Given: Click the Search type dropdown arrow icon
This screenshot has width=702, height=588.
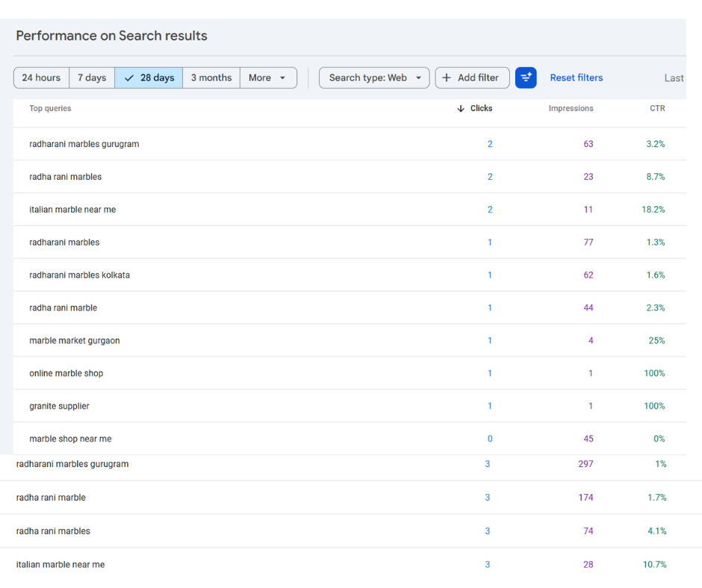Looking at the screenshot, I should 417,78.
